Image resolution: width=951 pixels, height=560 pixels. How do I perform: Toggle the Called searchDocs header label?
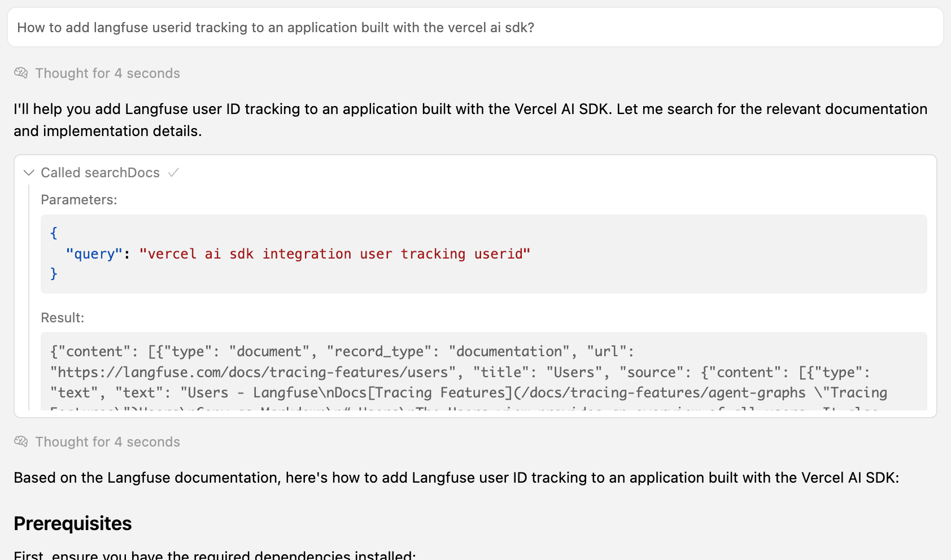click(x=100, y=173)
